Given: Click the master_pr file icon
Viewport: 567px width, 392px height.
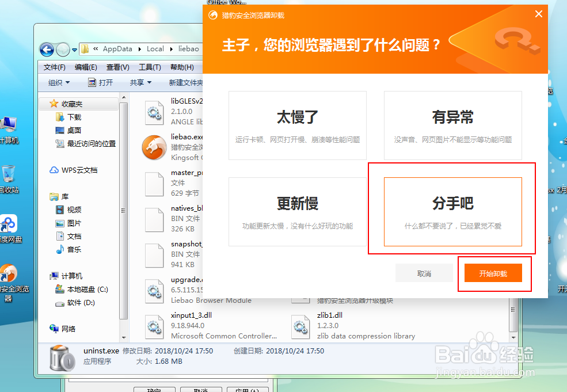Looking at the screenshot, I should point(154,184).
